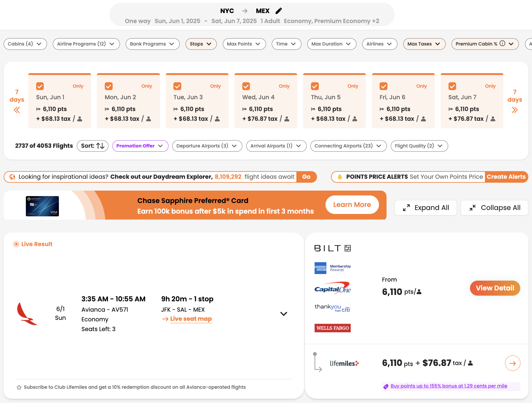
Task: Click the View Detail button
Action: [495, 288]
